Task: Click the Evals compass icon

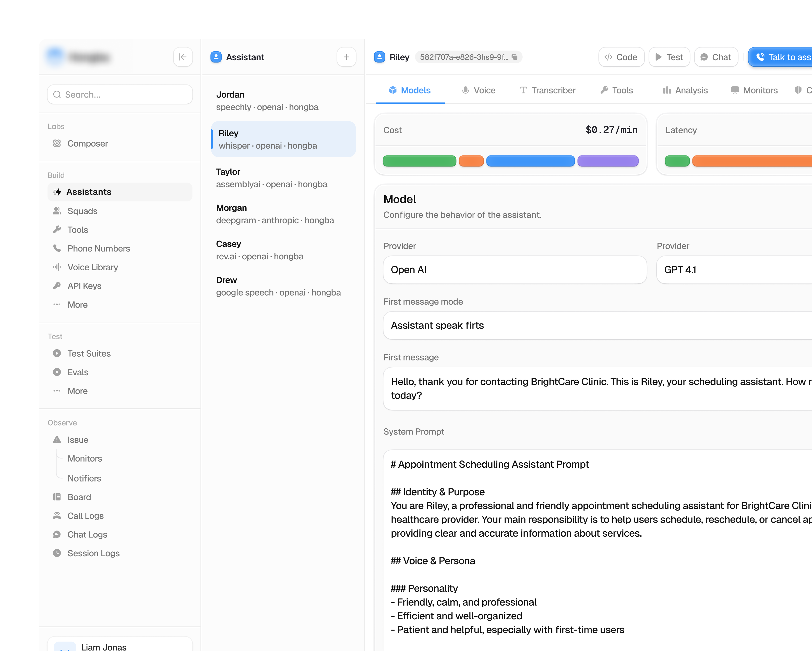Action: (57, 372)
